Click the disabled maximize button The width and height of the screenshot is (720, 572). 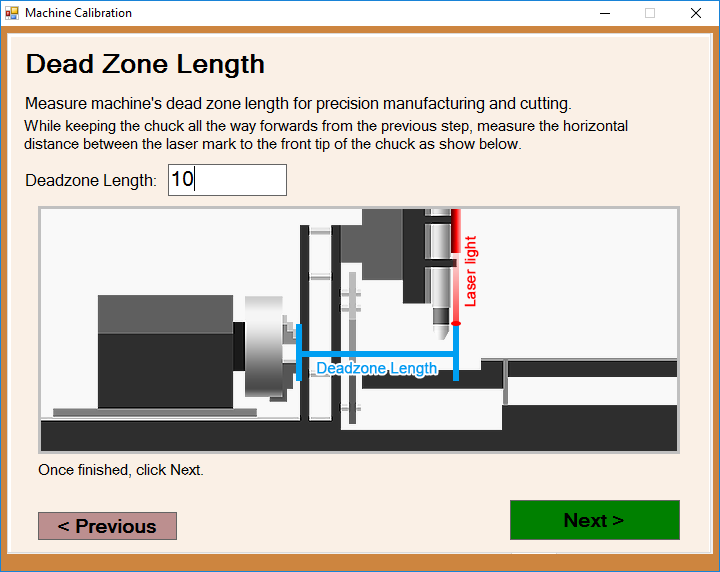[650, 13]
